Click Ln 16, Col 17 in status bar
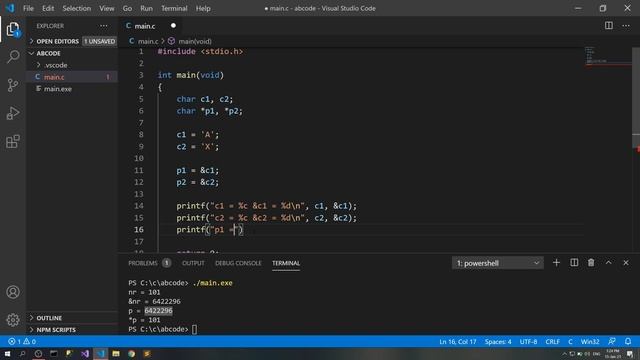The width and height of the screenshot is (640, 360). [x=458, y=341]
